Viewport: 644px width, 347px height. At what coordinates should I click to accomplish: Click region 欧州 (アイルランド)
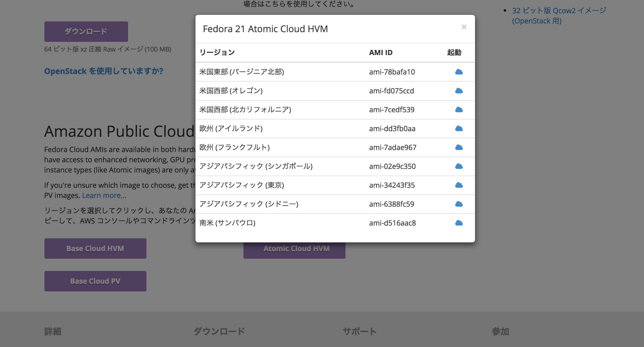[231, 129]
